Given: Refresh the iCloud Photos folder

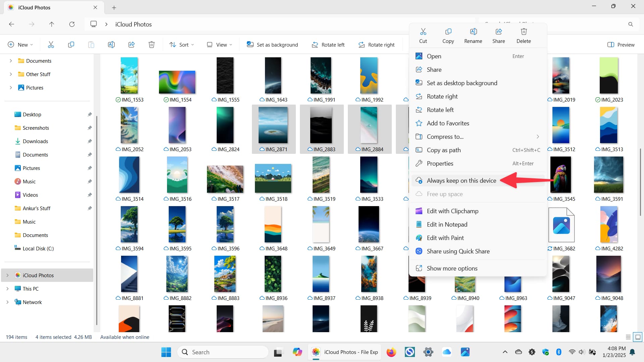Looking at the screenshot, I should click(72, 24).
